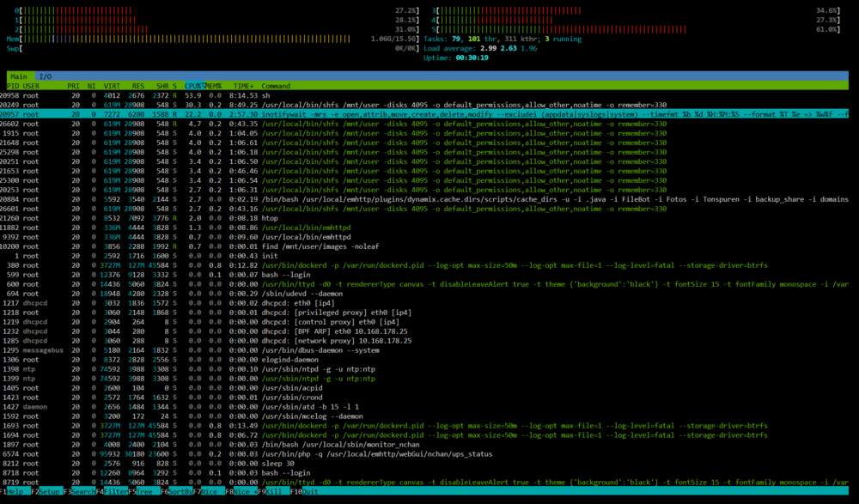Image resolution: width=859 pixels, height=504 pixels.
Task: Select dhcpcd privileged proxy process
Action: point(424,313)
